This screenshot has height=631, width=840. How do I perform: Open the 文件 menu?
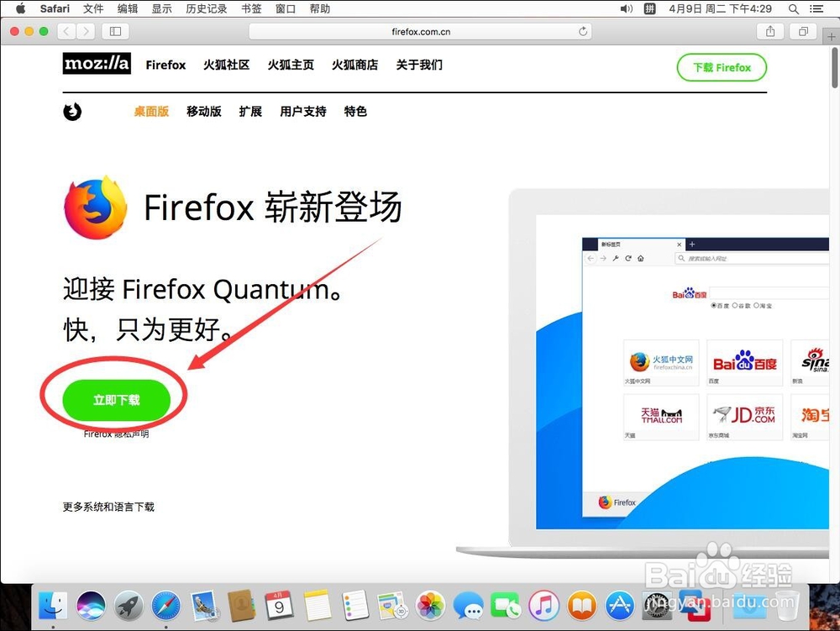(x=93, y=8)
